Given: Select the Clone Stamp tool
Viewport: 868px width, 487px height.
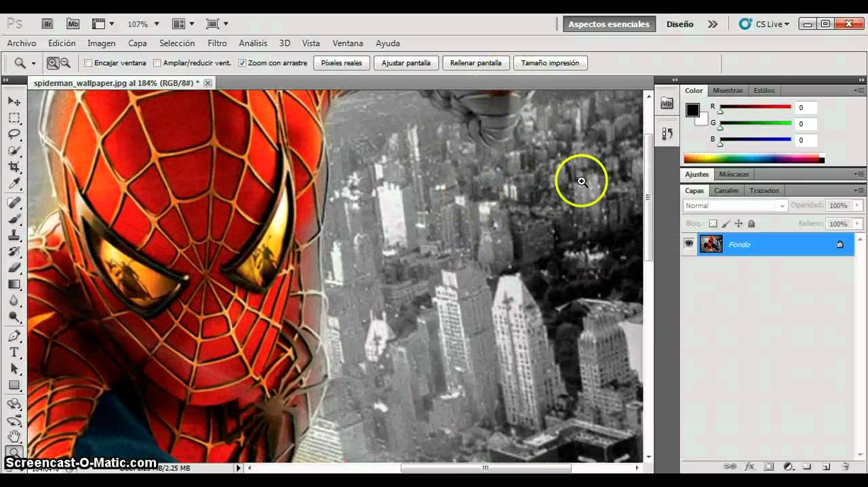Looking at the screenshot, I should pos(14,235).
